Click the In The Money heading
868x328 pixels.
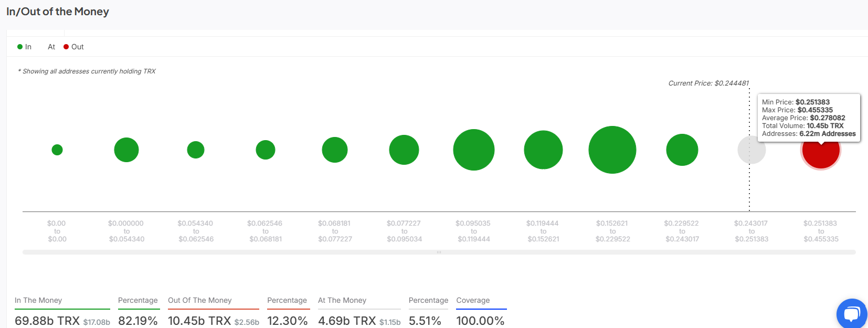pyautogui.click(x=38, y=300)
